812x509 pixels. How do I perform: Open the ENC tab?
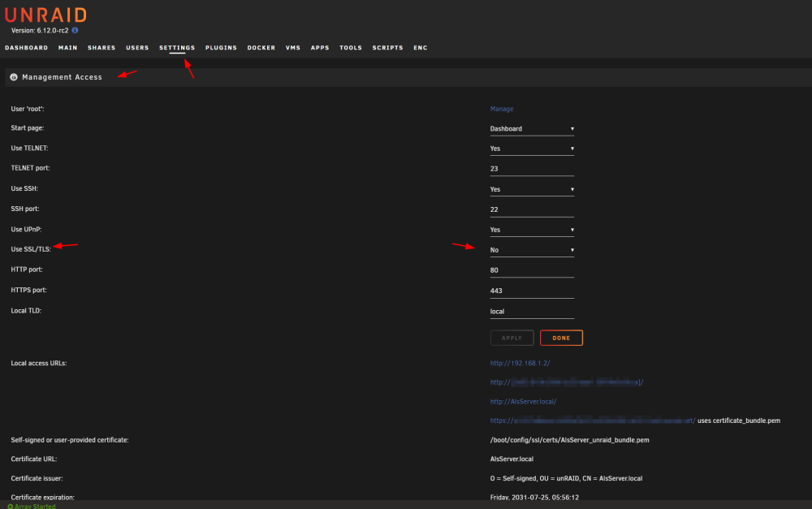point(421,48)
